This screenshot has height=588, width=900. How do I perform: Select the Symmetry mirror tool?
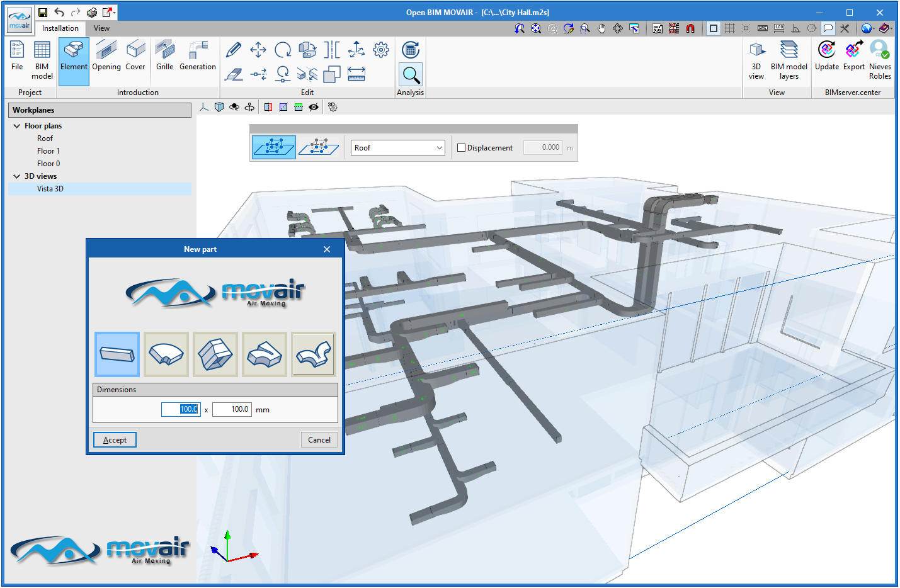[332, 50]
